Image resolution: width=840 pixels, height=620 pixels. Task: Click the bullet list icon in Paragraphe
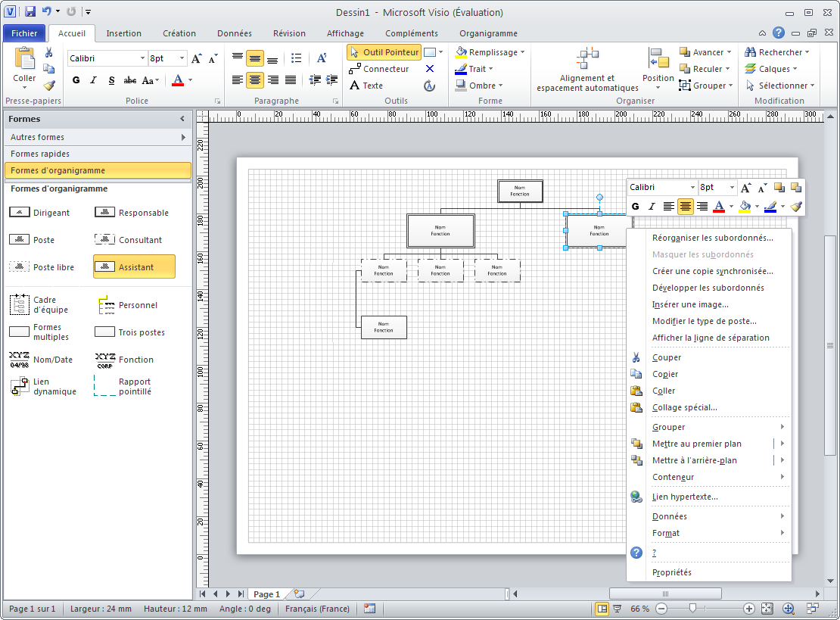click(297, 58)
